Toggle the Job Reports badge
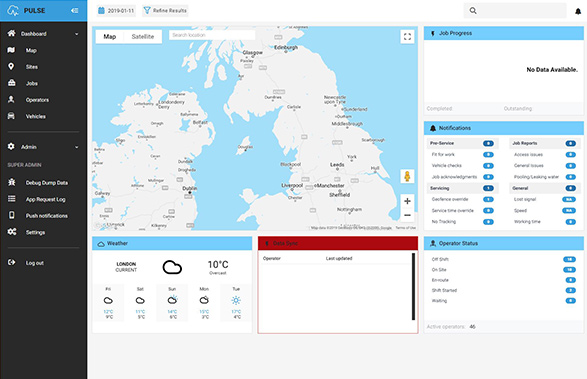The width and height of the screenshot is (587, 379). pos(571,143)
